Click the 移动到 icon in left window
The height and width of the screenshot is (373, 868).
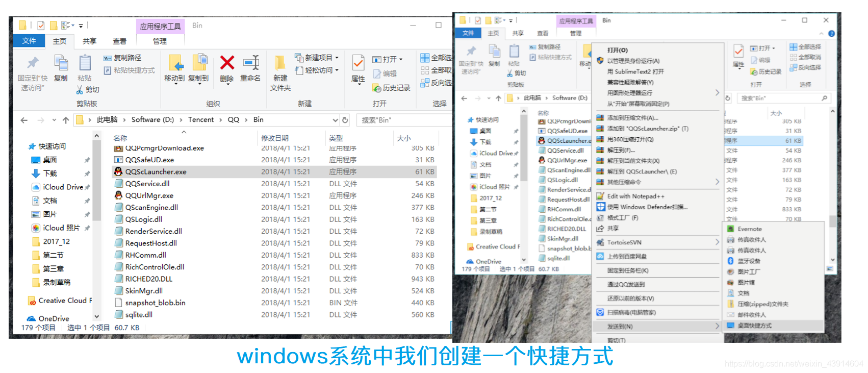tap(175, 63)
